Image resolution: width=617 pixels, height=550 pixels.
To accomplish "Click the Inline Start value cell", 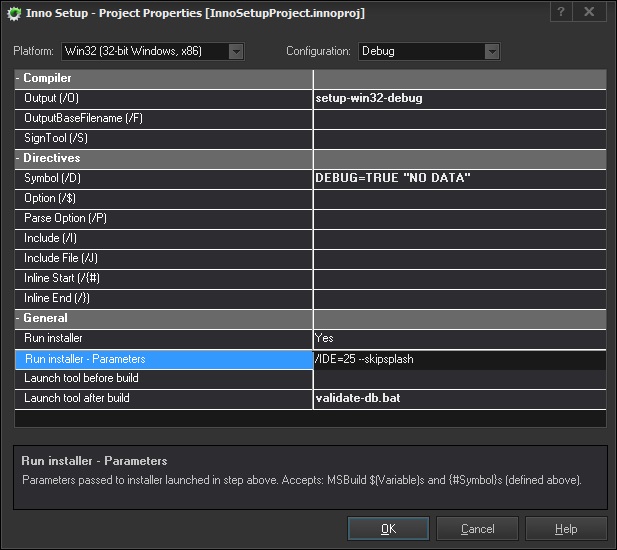I will click(x=460, y=279).
